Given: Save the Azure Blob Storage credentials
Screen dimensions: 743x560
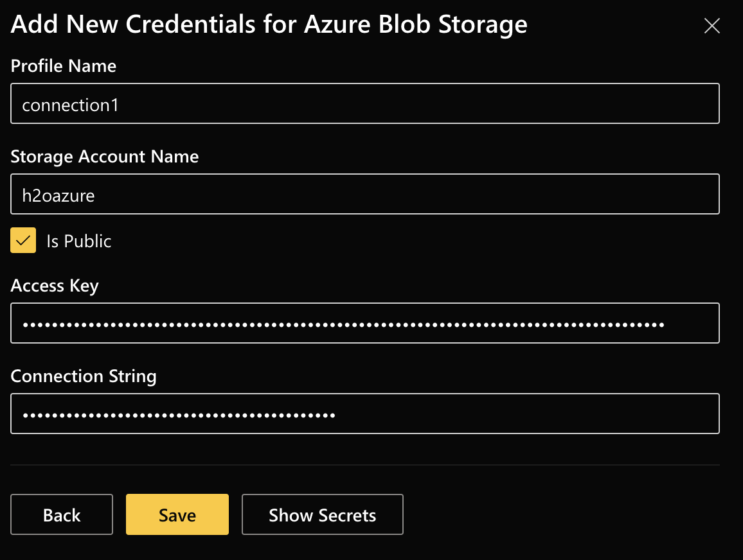Looking at the screenshot, I should click(x=177, y=514).
